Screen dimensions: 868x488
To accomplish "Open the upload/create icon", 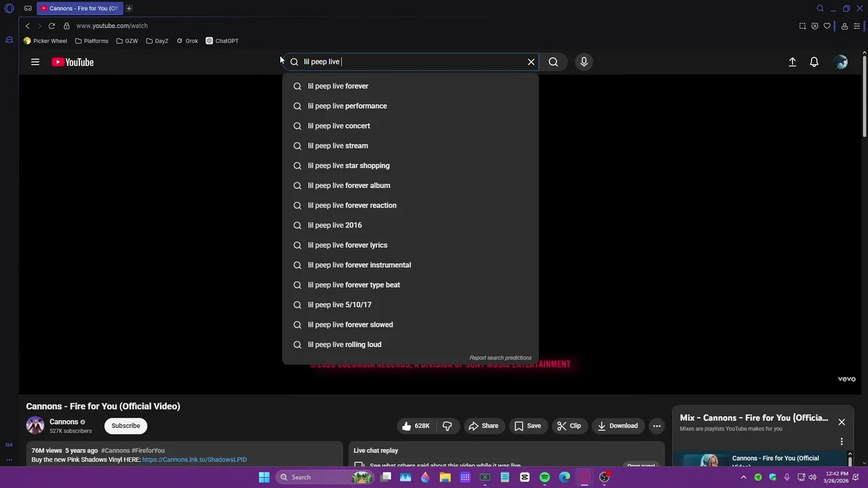I will point(792,62).
